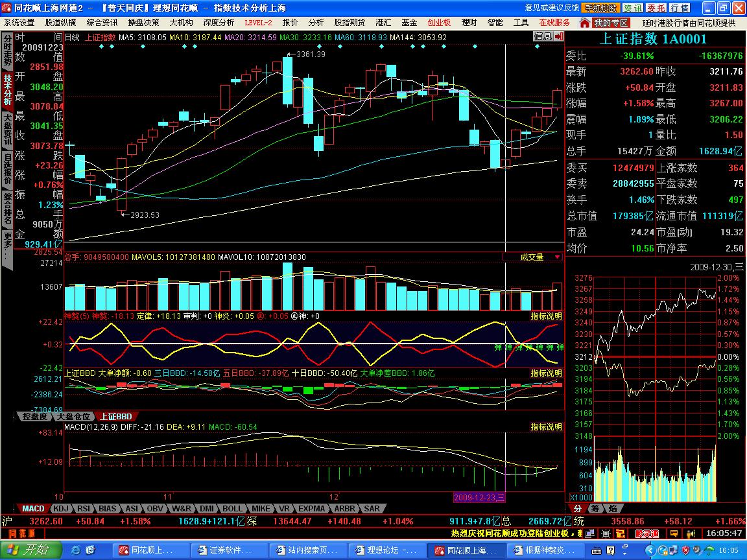
Task: Click the red arrow collapse icon next to 信息
Action: (x=559, y=37)
